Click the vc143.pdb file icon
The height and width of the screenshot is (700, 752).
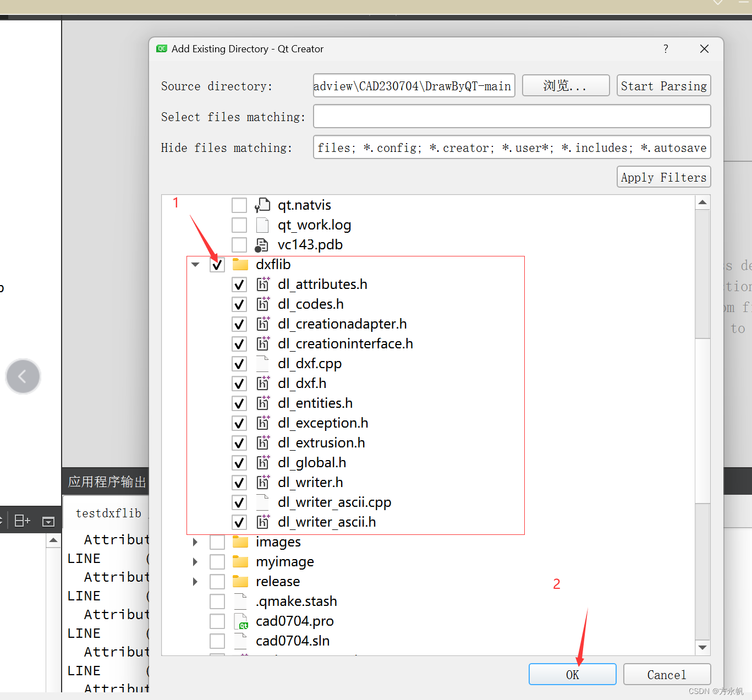(262, 245)
